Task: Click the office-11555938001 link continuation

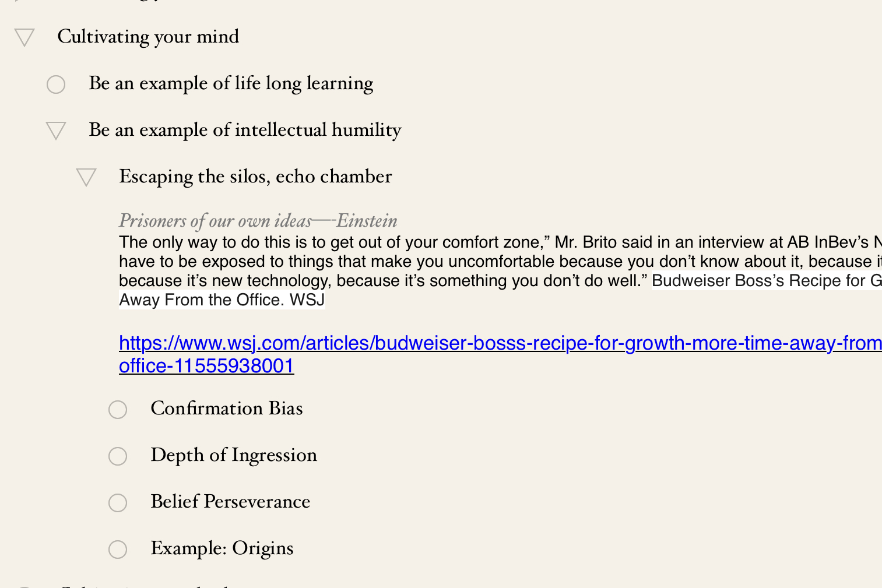Action: pos(206,366)
